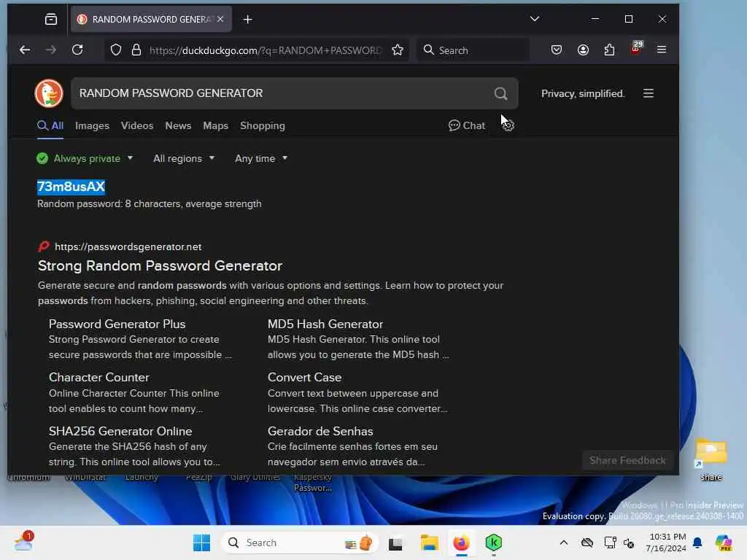
Task: Go to DuckDuckGo home via logo
Action: [49, 93]
